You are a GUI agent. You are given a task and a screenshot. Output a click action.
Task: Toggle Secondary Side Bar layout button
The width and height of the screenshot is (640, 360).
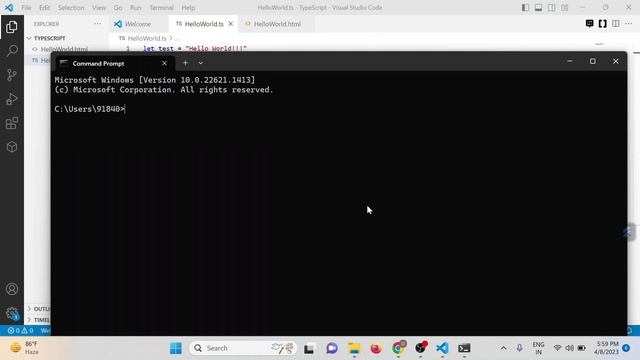551,8
